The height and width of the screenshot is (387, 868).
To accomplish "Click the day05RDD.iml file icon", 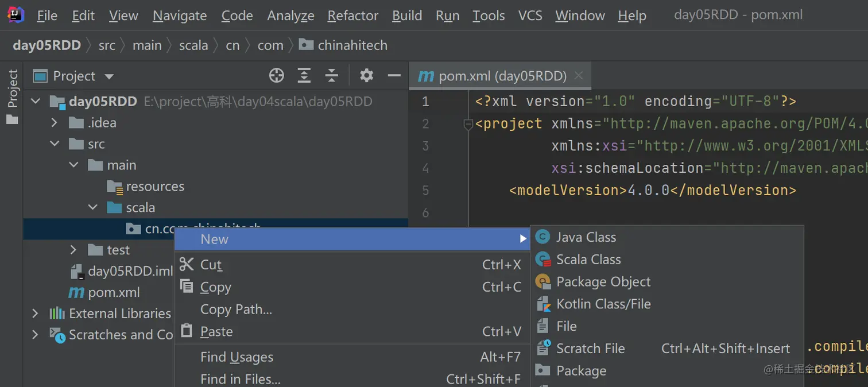I will [77, 271].
